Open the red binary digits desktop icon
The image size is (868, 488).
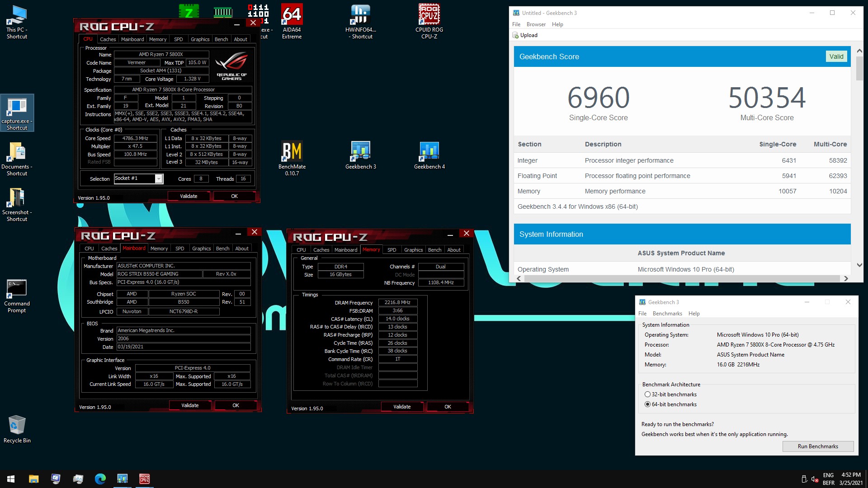tap(258, 13)
